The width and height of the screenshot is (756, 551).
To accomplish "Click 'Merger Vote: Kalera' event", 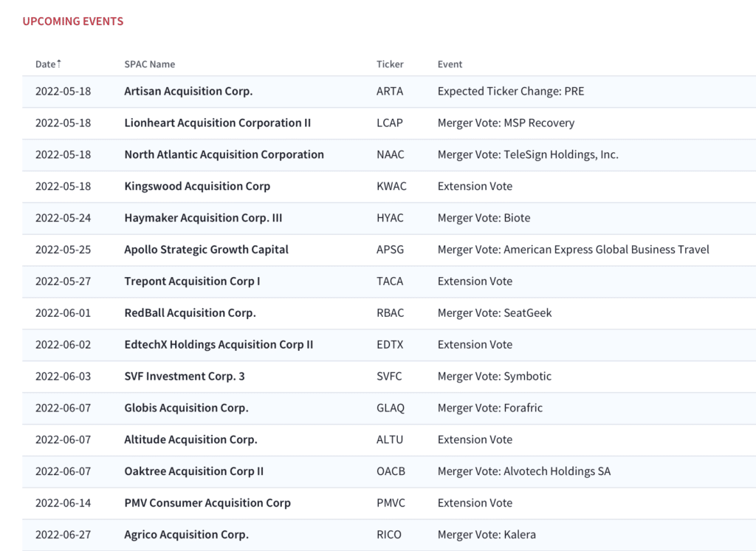I will 487,535.
